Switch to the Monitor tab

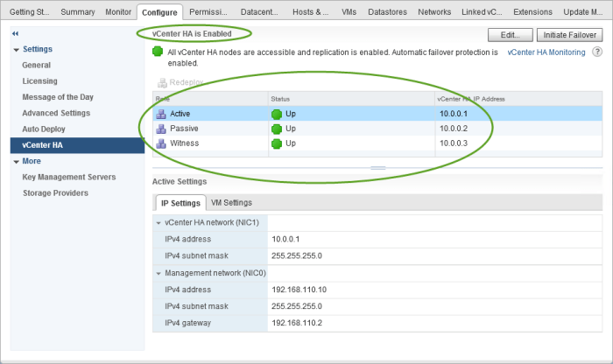(118, 12)
